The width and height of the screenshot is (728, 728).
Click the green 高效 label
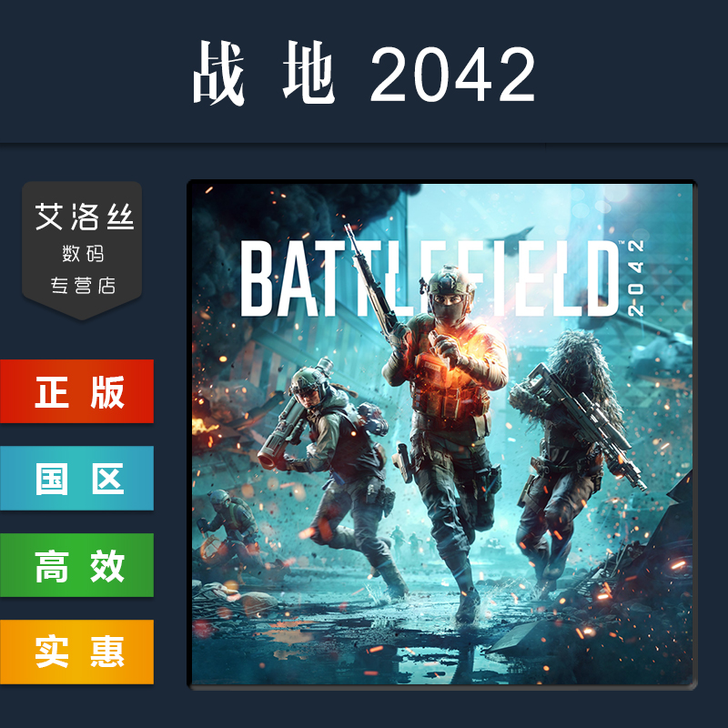(x=76, y=565)
